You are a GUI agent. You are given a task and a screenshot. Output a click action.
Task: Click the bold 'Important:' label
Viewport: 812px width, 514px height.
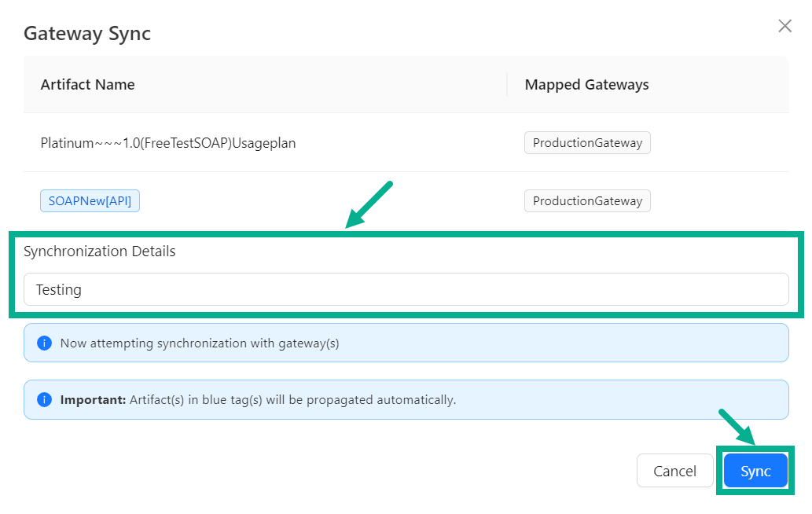93,399
